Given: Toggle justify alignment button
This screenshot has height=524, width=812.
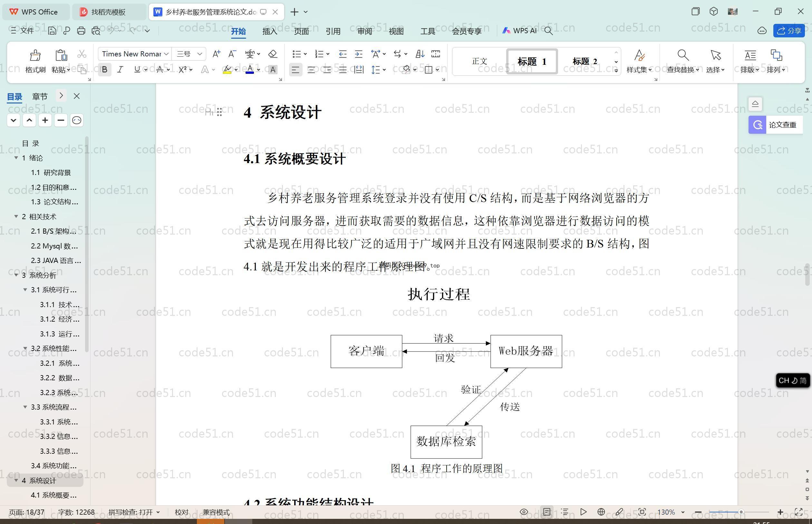Looking at the screenshot, I should tap(343, 70).
